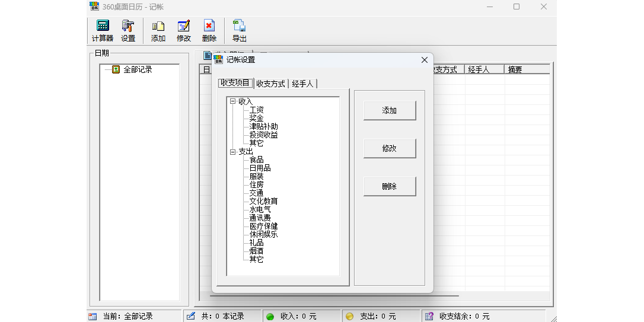
Task: Click the 经手人 column header in main window
Action: click(484, 69)
